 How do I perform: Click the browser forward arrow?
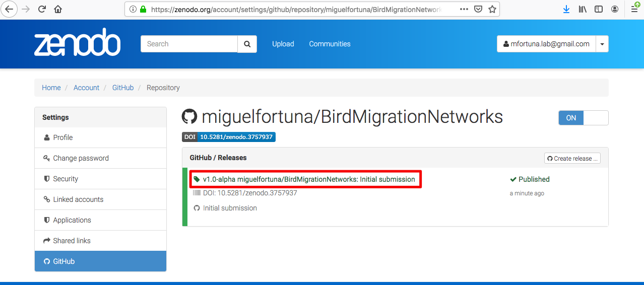(26, 9)
